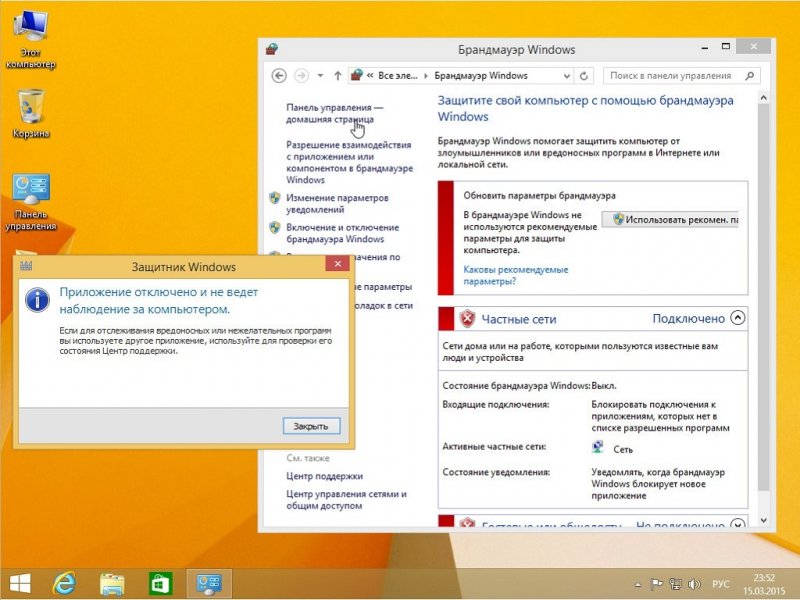Viewport: 800px width, 600px height.
Task: Minimize the Брандмауэр Windows window
Action: [x=705, y=47]
